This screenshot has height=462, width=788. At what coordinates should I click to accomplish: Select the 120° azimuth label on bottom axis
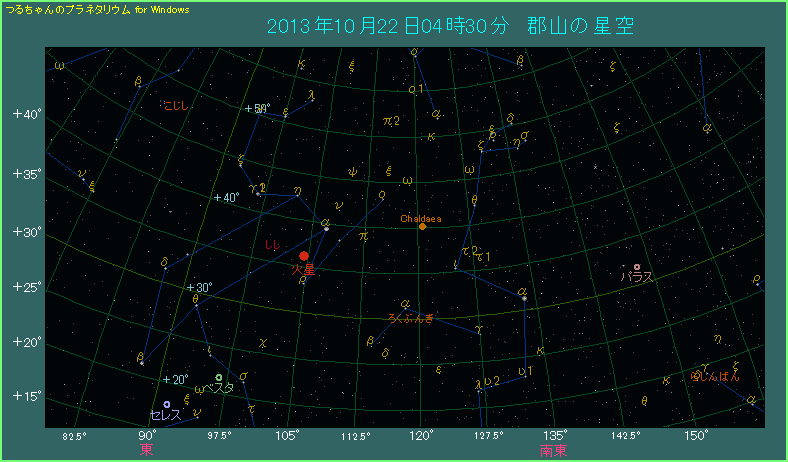pos(421,435)
